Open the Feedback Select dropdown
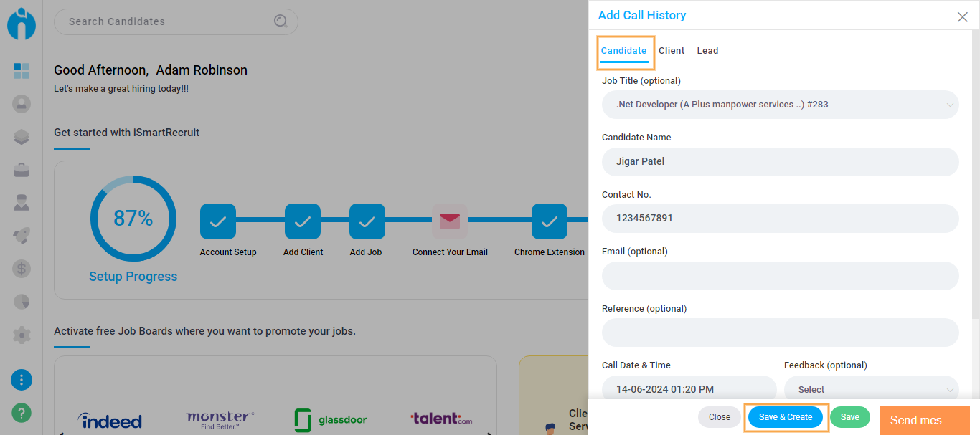Viewport: 980px width, 435px height. coord(871,389)
